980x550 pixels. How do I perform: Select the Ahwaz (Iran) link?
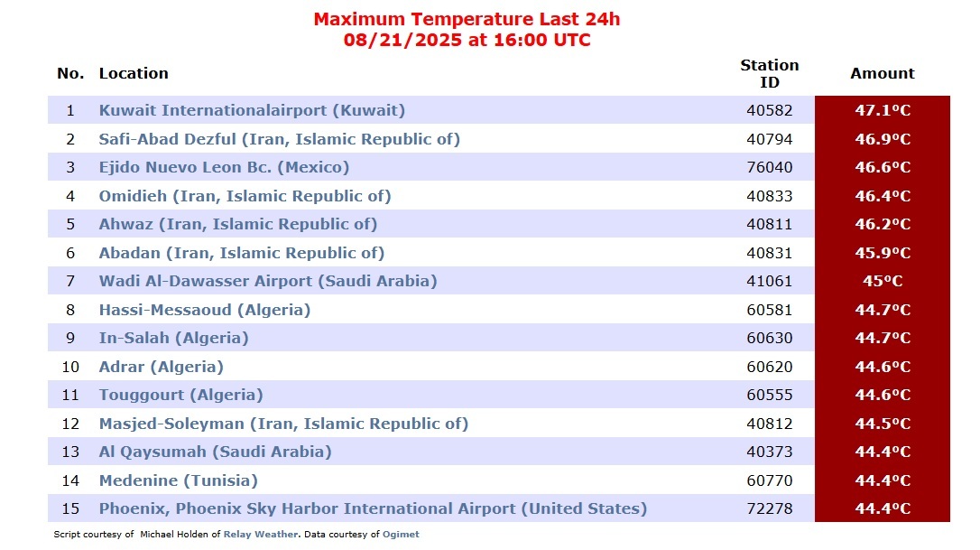point(238,224)
